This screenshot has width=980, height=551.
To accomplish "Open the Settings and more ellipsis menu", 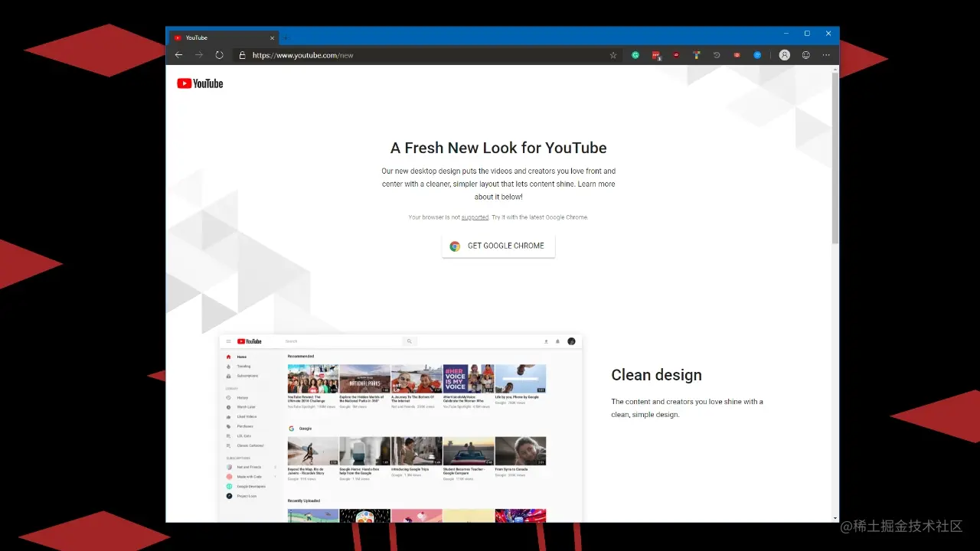I will point(826,55).
